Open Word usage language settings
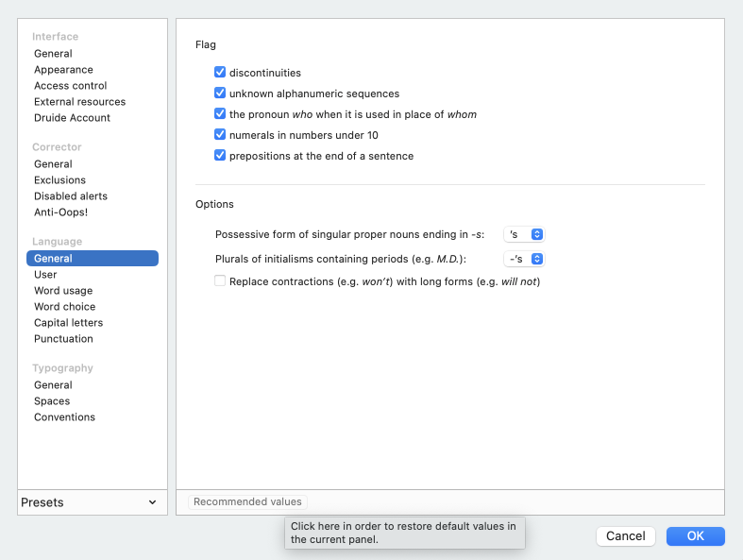This screenshot has width=743, height=560. tap(63, 291)
